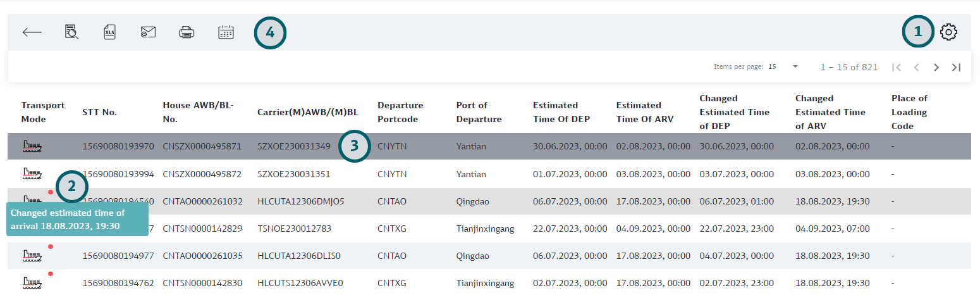
Task: Click the back arrow icon
Action: click(32, 32)
